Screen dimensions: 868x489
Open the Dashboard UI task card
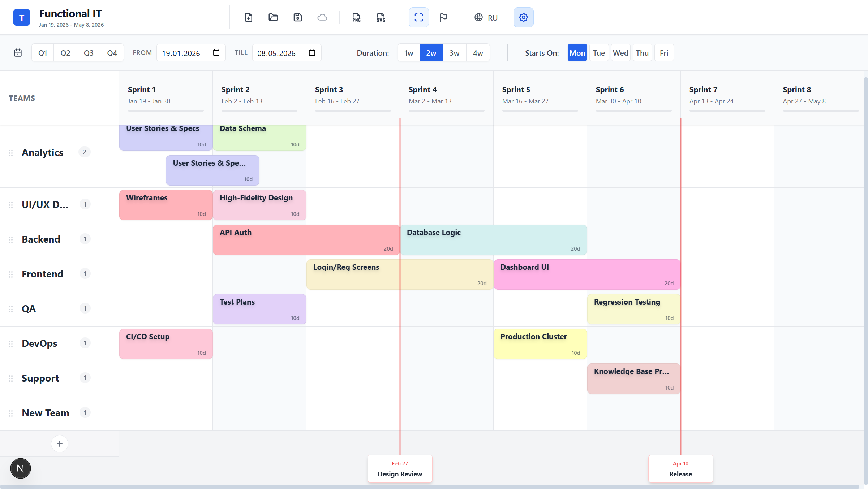click(587, 275)
